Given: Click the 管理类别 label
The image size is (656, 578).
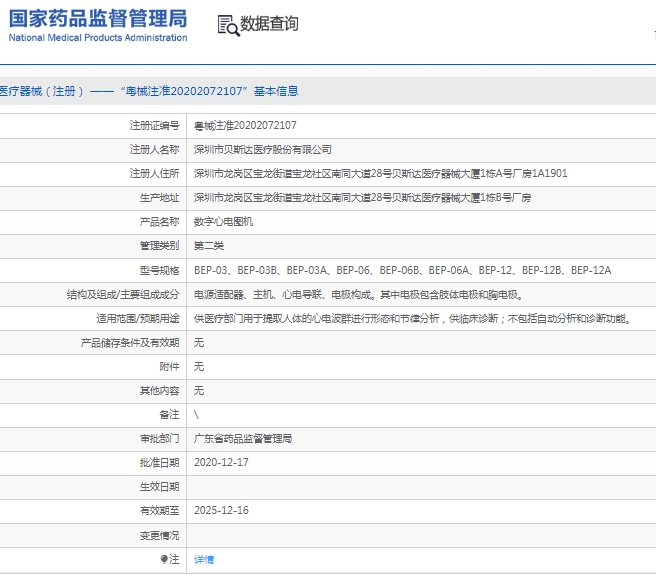Looking at the screenshot, I should (159, 246).
